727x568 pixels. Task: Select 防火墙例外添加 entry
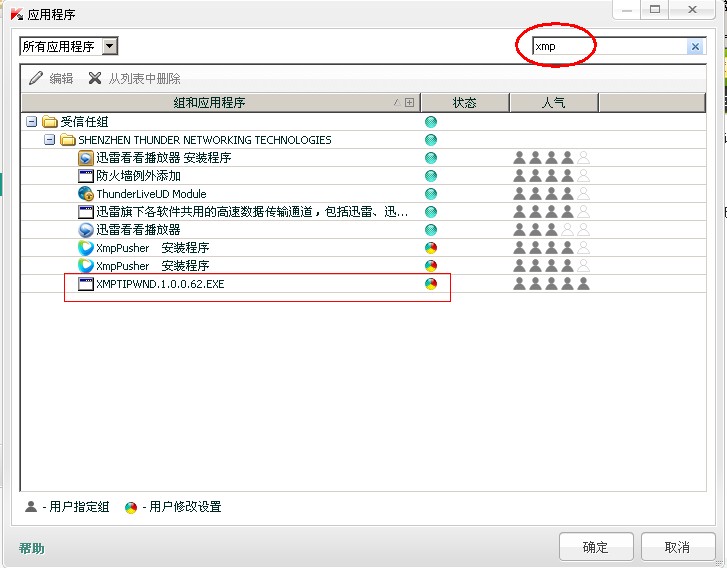139,176
